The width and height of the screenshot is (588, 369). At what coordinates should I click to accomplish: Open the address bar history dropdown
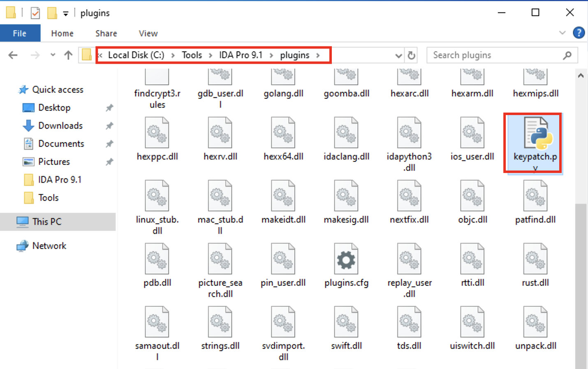tap(398, 55)
